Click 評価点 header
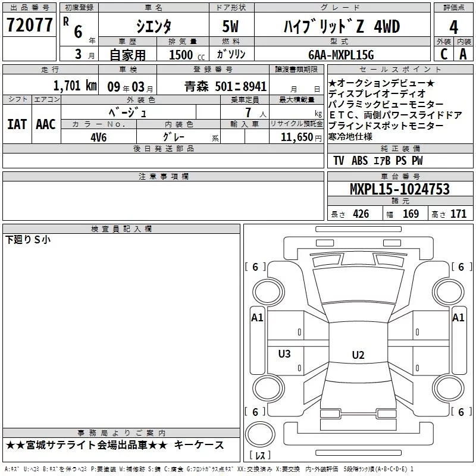The image size is (476, 476). click(453, 8)
